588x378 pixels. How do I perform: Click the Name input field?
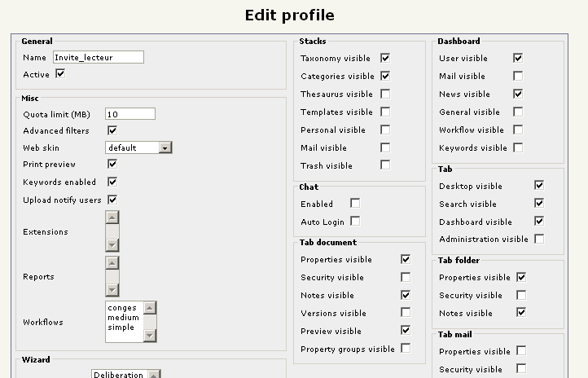98,57
